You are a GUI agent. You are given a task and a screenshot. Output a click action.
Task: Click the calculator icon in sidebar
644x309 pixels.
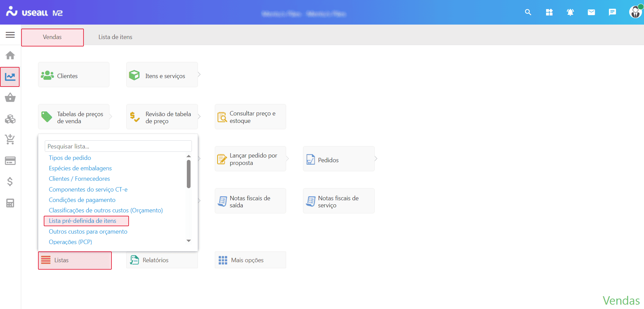point(10,203)
